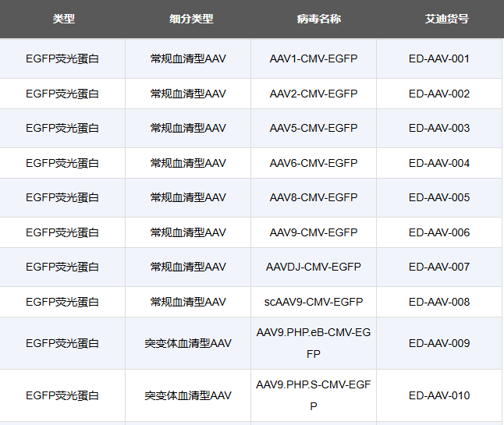The height and width of the screenshot is (425, 504).
Task: Select the scAAV9-CMV-EGFP cell
Action: pyautogui.click(x=314, y=302)
